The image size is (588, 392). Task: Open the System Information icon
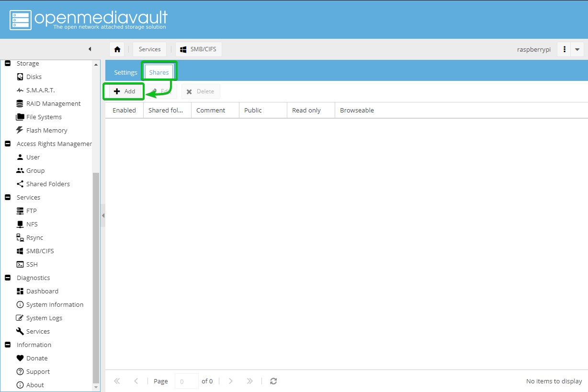[20, 304]
